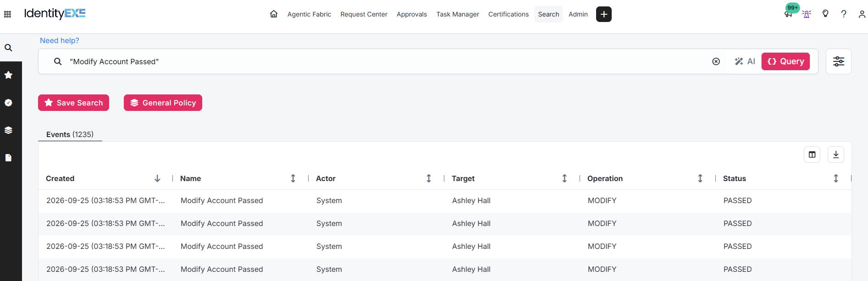Click first row's MODIFY operation cell

point(602,200)
